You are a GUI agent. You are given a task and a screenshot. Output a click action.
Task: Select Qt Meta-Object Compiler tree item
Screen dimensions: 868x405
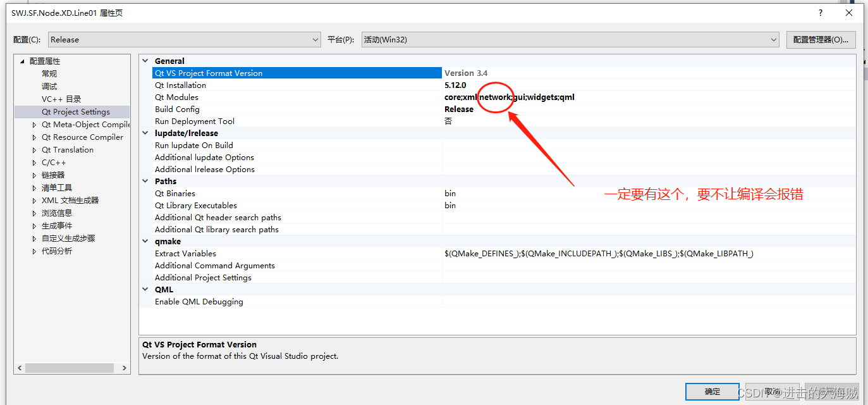85,125
